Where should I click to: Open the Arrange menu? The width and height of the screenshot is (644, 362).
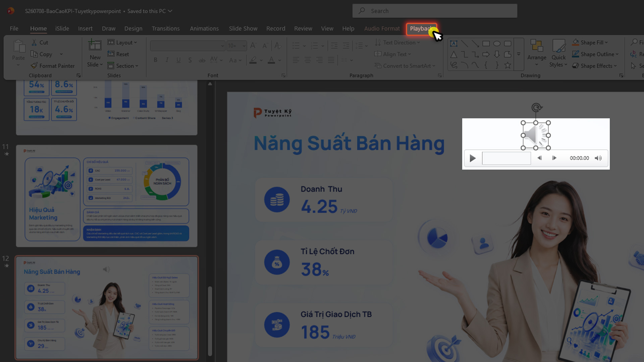537,53
